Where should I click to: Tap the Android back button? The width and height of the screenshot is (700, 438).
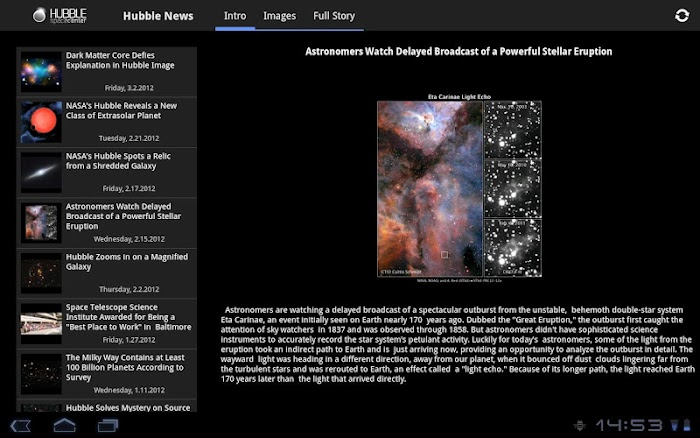[21, 425]
